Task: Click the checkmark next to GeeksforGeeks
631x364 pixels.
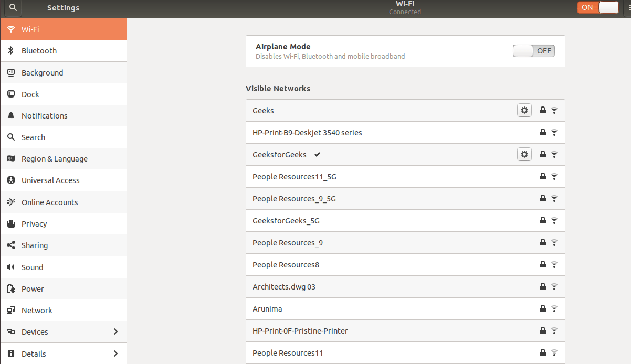Action: pyautogui.click(x=317, y=154)
